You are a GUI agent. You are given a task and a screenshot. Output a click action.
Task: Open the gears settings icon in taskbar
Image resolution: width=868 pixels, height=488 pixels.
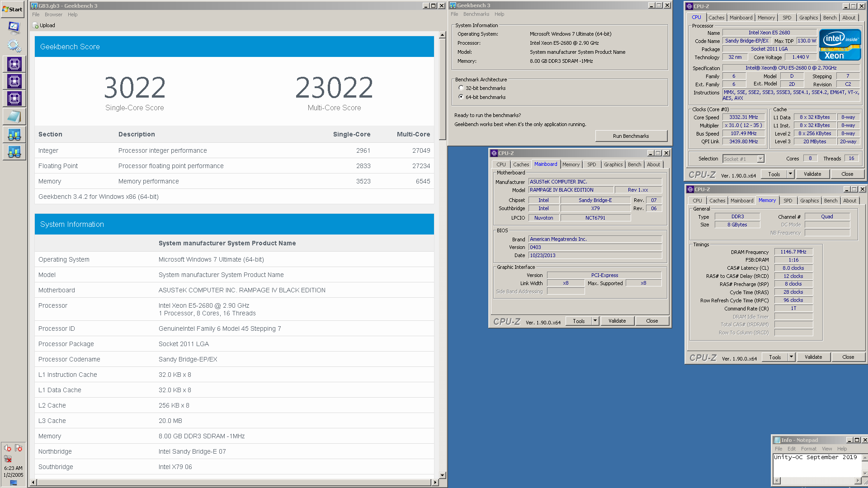click(14, 46)
